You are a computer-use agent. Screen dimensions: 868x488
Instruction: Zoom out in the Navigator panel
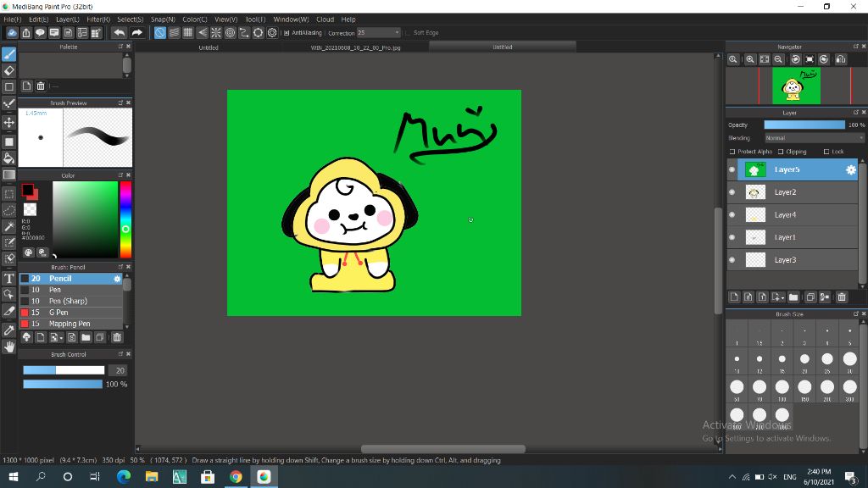click(778, 59)
